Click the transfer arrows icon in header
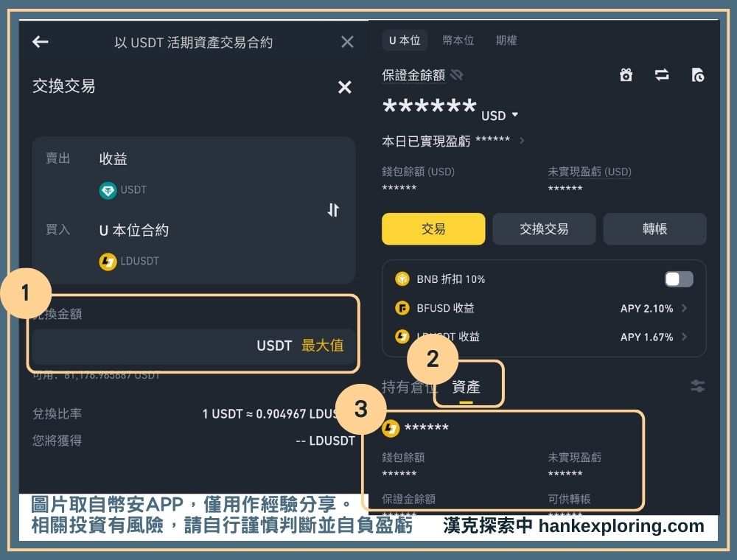The width and height of the screenshot is (737, 560). pos(662,74)
